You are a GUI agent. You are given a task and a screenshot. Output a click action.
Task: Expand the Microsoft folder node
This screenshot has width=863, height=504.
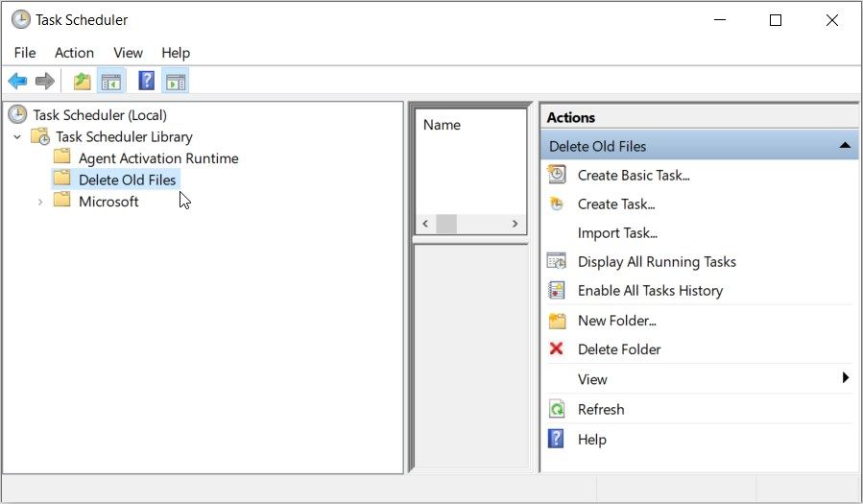point(39,202)
